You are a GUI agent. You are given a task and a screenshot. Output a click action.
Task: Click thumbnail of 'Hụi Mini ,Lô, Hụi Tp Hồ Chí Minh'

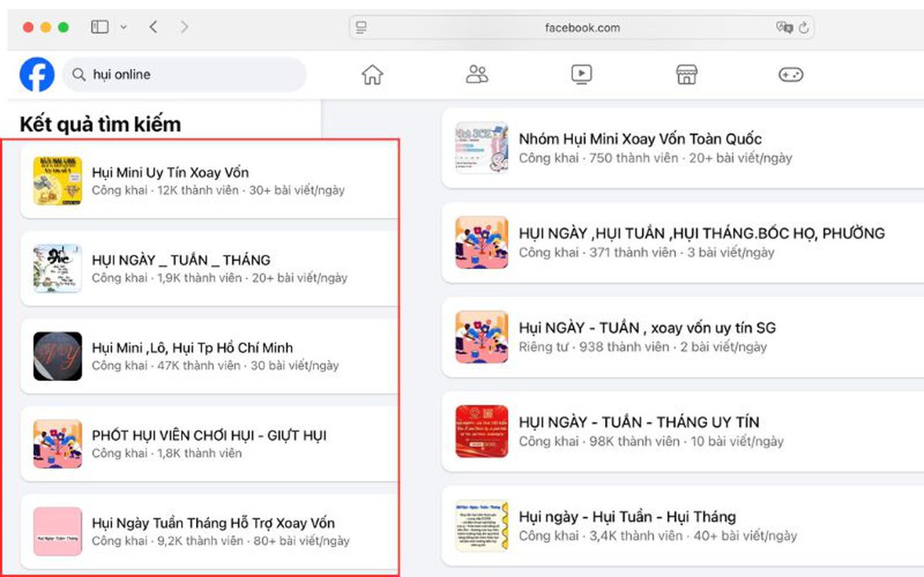coord(57,356)
